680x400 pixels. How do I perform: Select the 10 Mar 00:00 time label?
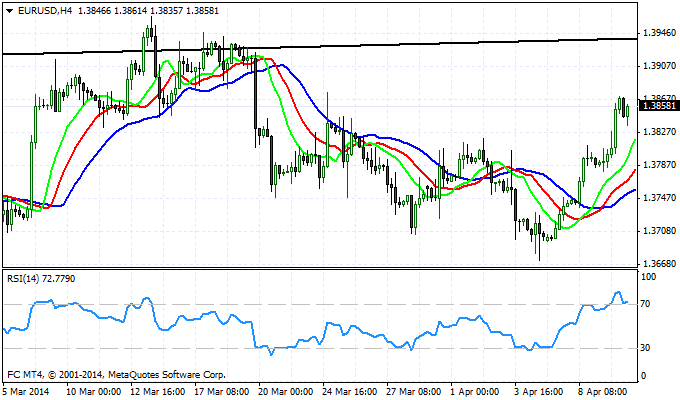tap(94, 392)
